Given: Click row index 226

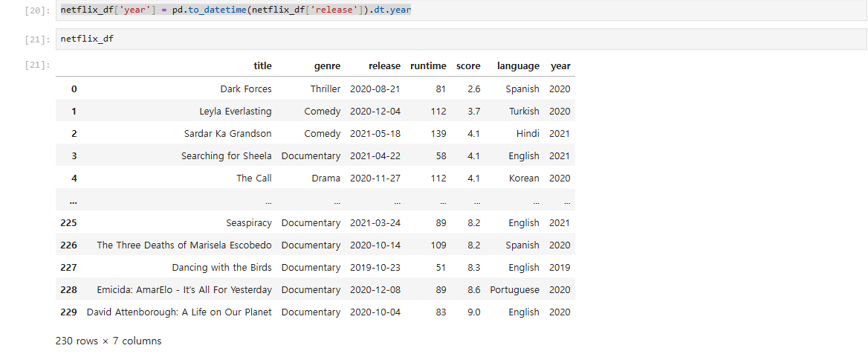Looking at the screenshot, I should point(68,245).
